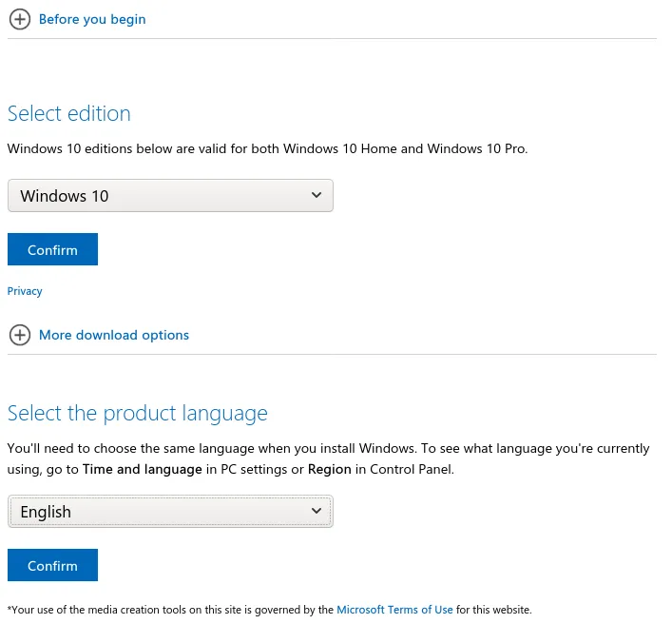Open the Before you begin link
This screenshot has width=672, height=624.
tap(92, 19)
